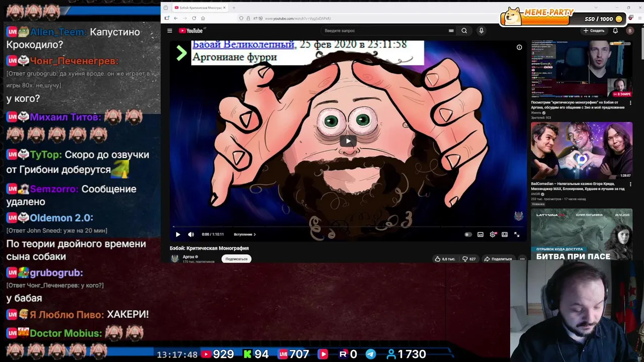Viewport: 644px width, 362px height.
Task: Go forward in the browser
Action: point(185,19)
